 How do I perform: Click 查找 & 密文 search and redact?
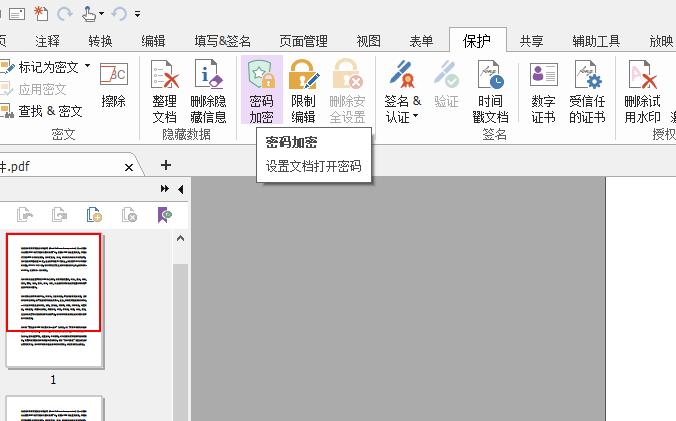[42, 111]
